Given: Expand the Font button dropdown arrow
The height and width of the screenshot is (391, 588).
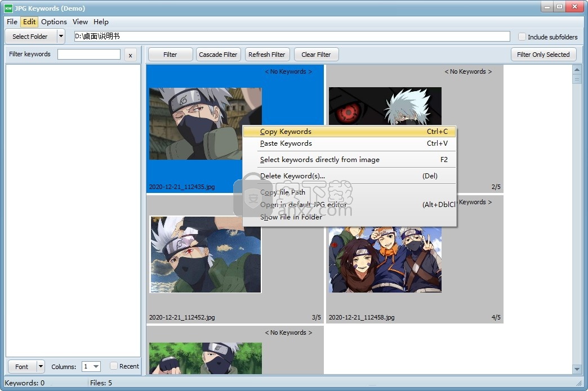Looking at the screenshot, I should 41,367.
